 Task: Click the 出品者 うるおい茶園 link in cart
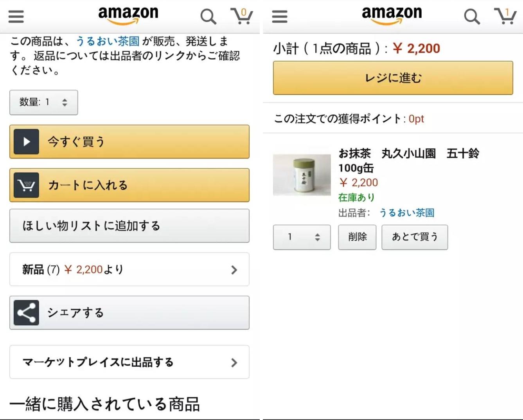[408, 213]
